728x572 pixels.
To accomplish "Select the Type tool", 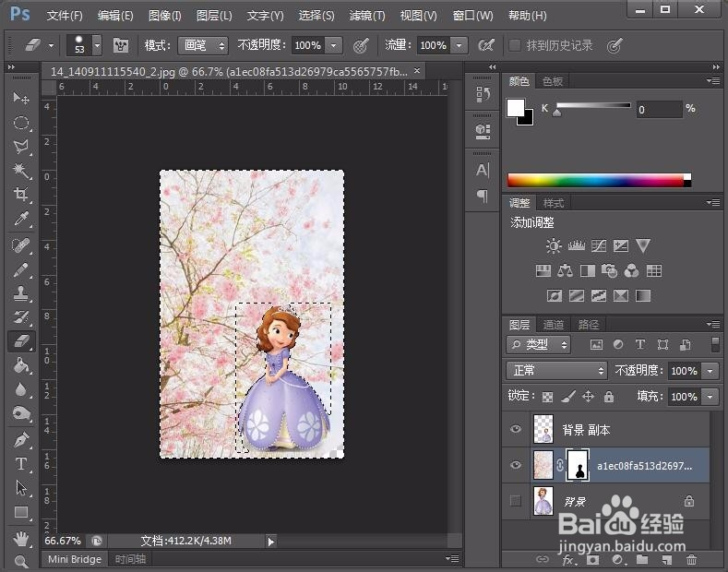I will click(x=21, y=464).
